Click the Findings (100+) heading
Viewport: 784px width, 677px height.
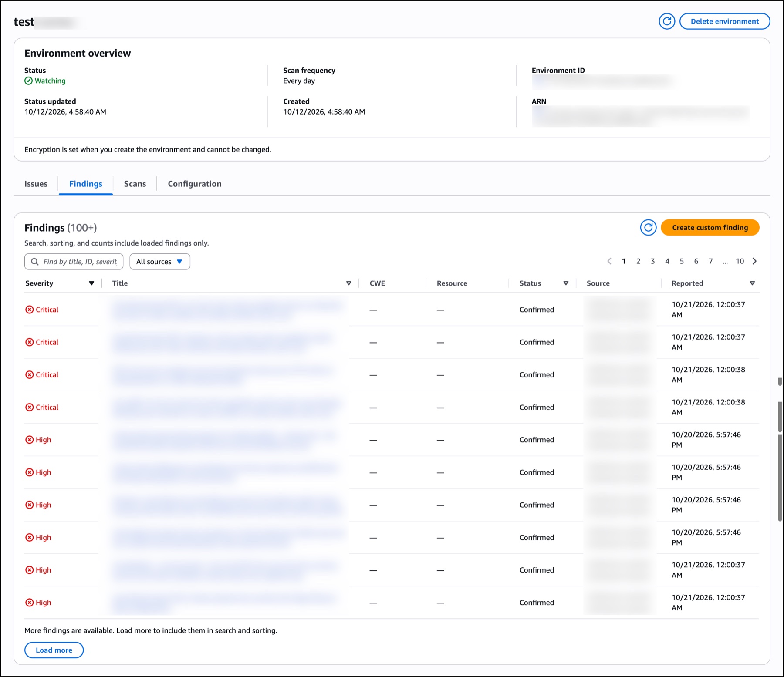click(61, 228)
